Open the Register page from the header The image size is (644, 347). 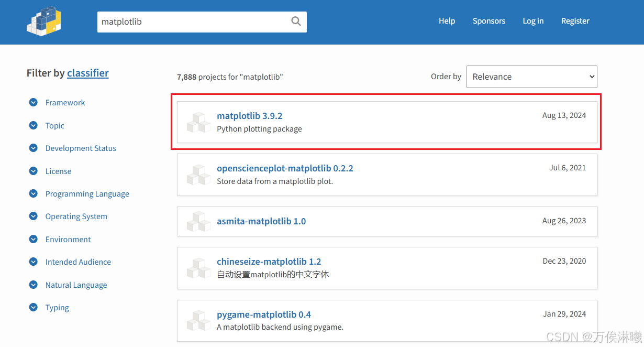575,21
